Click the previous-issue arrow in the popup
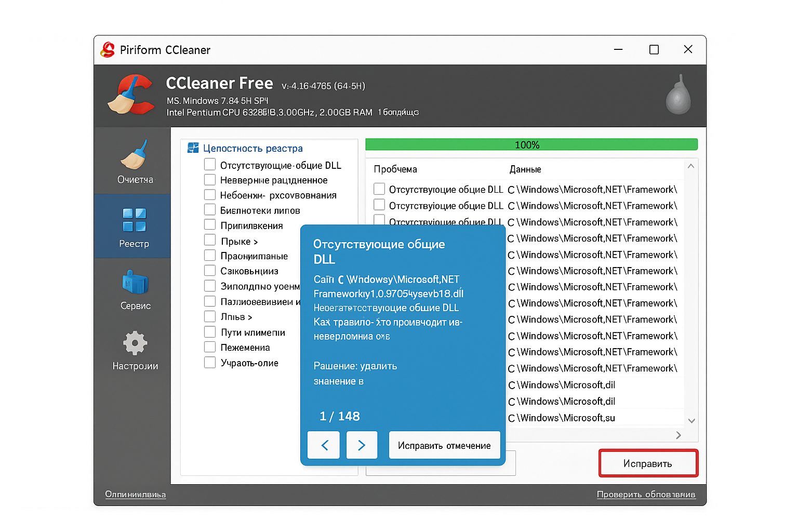Screen dimensions: 798x532 323,445
